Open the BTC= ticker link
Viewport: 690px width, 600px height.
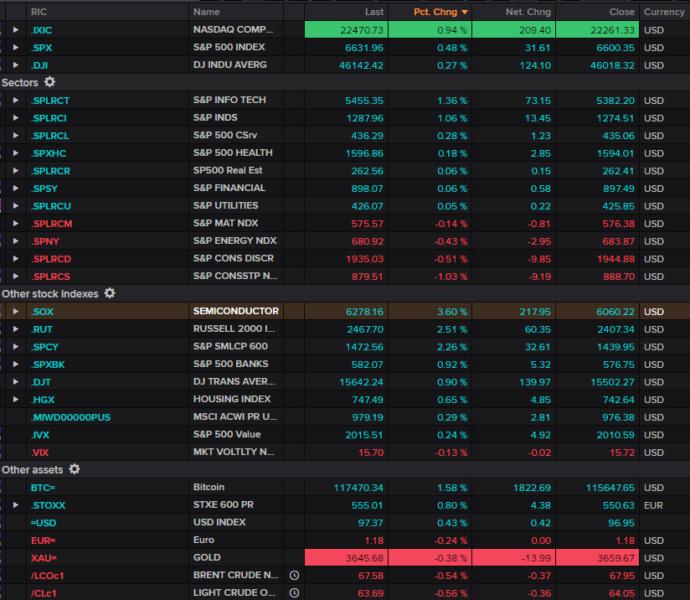(43, 488)
